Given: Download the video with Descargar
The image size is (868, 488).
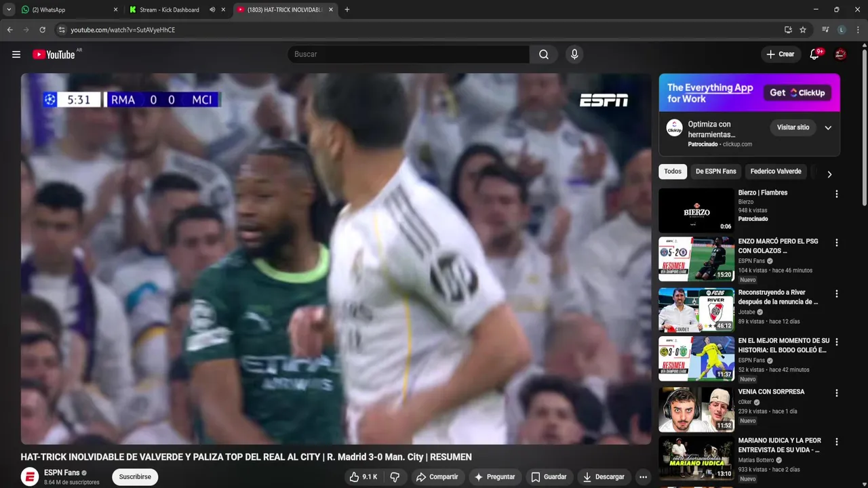Looking at the screenshot, I should coord(604,477).
